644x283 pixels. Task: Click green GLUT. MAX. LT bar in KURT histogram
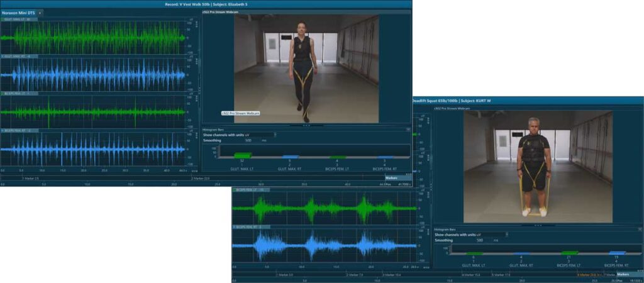pyautogui.click(x=474, y=254)
